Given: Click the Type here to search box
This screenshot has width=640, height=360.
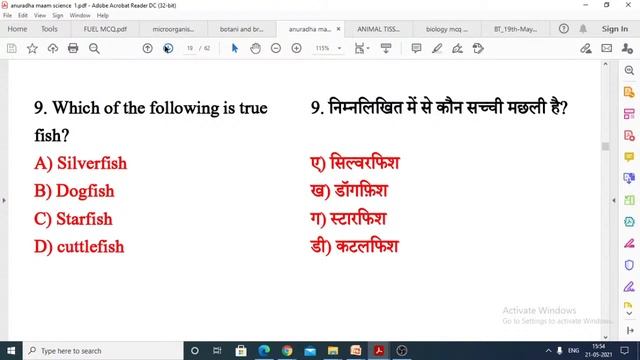Looking at the screenshot, I should [104, 351].
